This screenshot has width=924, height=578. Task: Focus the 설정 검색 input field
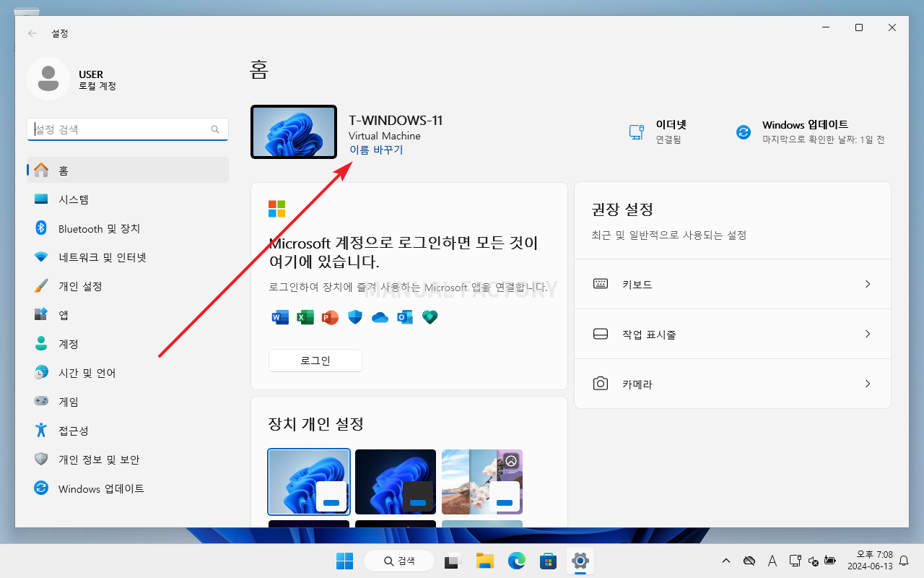coord(128,129)
